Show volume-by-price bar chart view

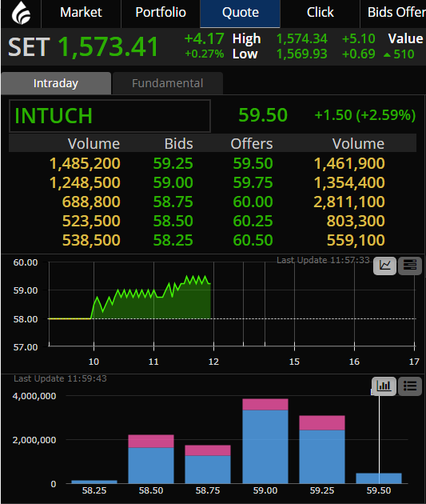pos(384,386)
